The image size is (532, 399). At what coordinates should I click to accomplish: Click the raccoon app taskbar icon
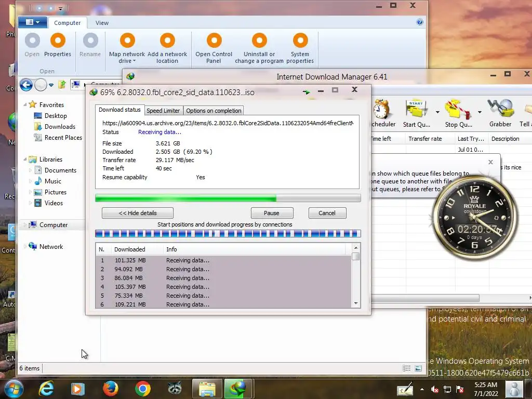click(175, 388)
